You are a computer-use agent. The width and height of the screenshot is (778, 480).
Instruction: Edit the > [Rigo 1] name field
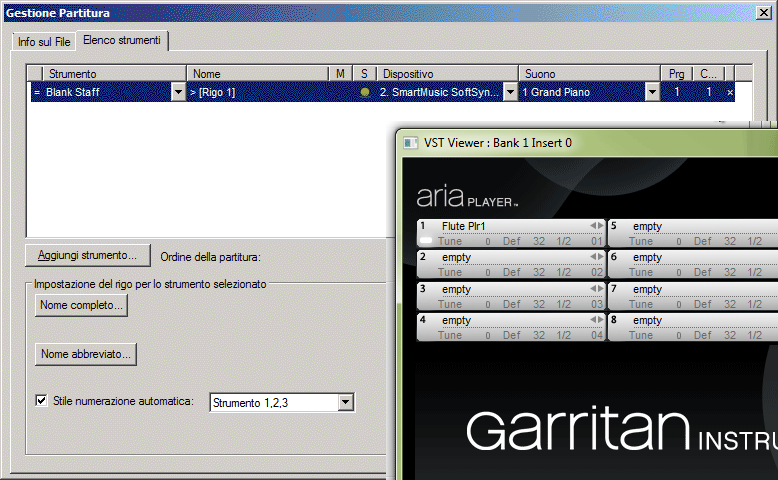(258, 92)
